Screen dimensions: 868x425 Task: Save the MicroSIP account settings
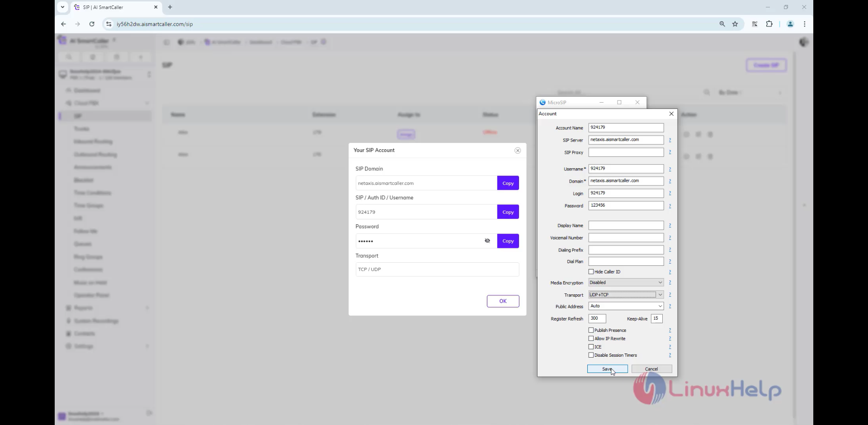point(607,369)
